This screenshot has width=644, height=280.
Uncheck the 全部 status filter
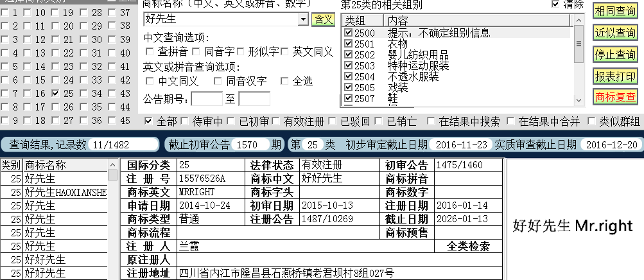pyautogui.click(x=149, y=121)
